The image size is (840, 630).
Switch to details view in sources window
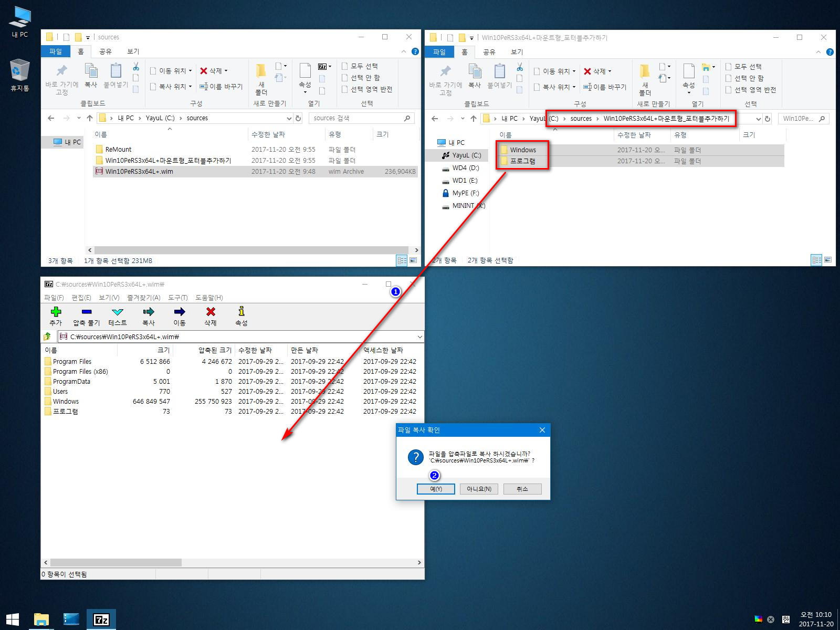coord(402,260)
